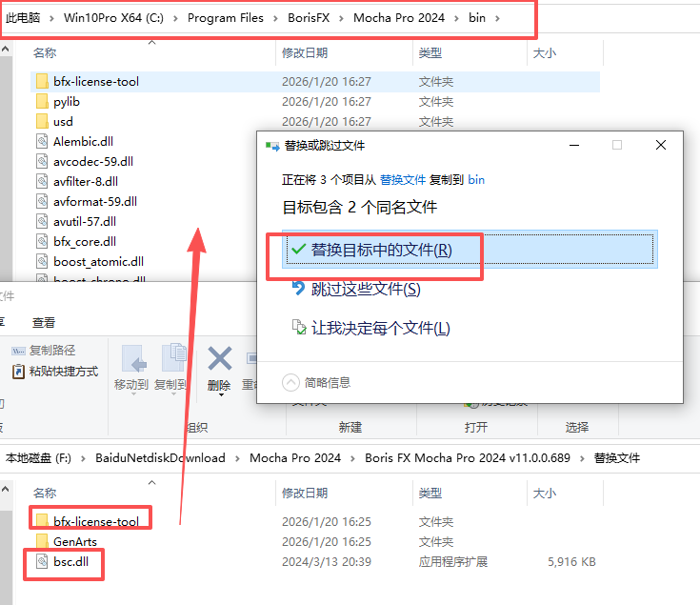Click the Delete X ribbon icon
Viewport: 700px width, 605px height.
[x=220, y=358]
